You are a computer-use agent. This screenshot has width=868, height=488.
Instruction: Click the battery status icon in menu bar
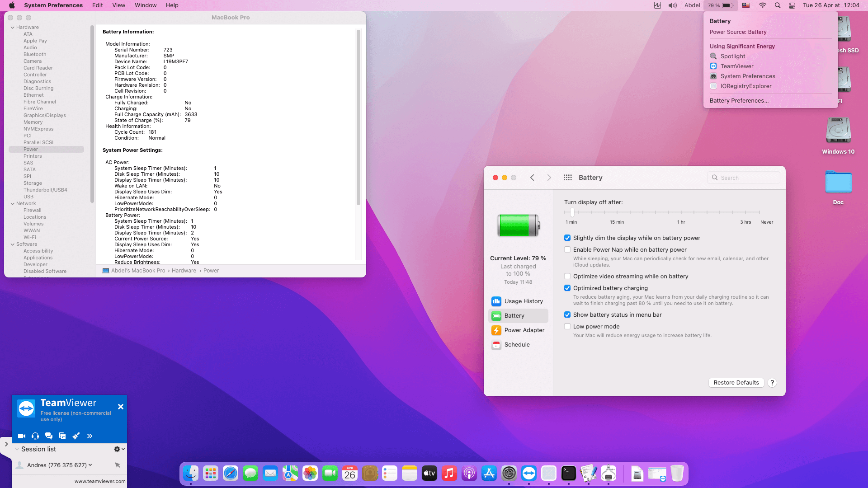[721, 5]
